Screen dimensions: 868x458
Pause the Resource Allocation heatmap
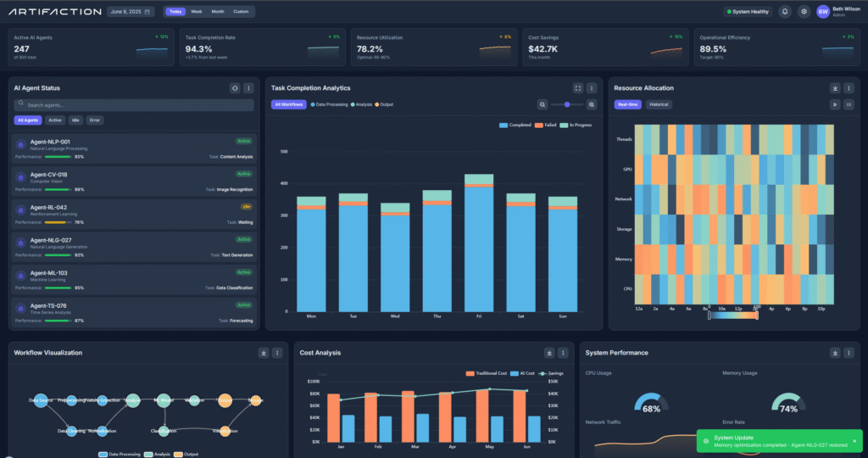849,104
